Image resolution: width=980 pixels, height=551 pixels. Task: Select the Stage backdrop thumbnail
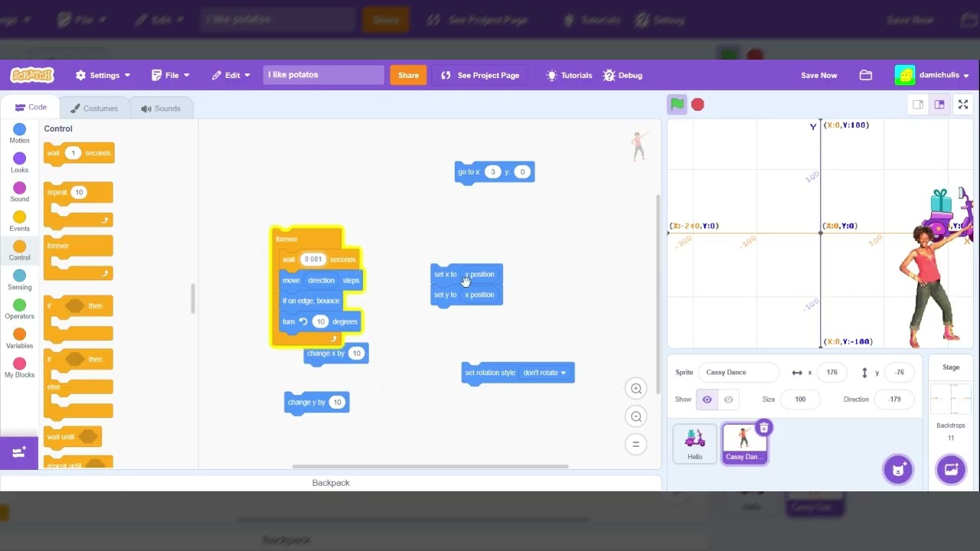[951, 399]
